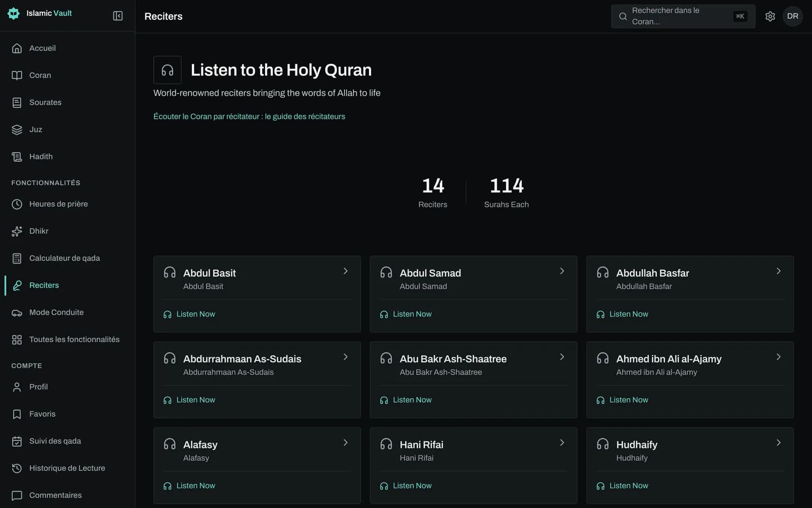
Task: Expand Abu Bakr Ash-Shaatree chevron arrow
Action: tap(562, 357)
